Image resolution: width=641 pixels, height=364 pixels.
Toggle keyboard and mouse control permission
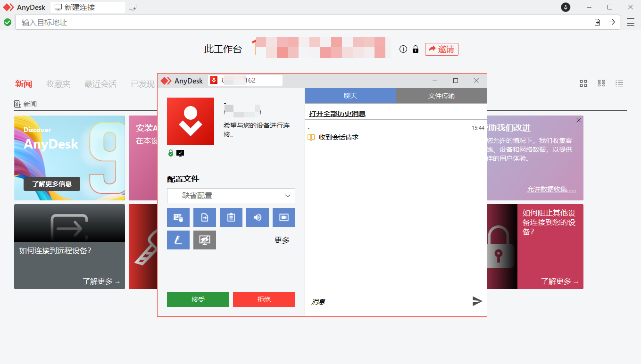coord(178,217)
